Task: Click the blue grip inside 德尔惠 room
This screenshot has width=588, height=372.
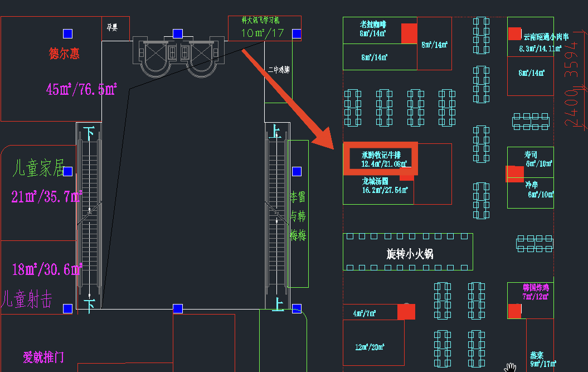Action: (68, 33)
